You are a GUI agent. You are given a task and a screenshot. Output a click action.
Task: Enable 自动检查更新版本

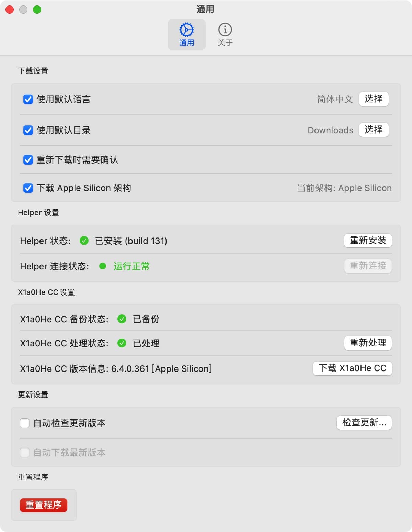click(x=24, y=423)
